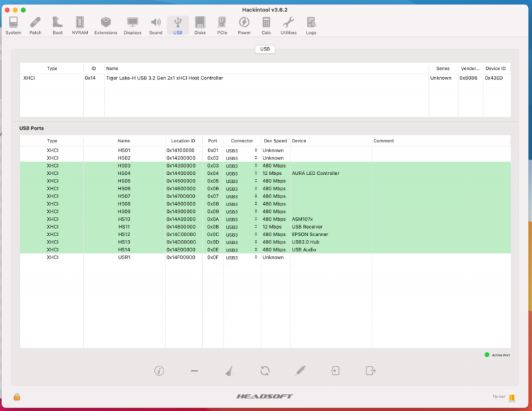Clear all USB ports with broom icon
This screenshot has height=411, width=532.
click(x=229, y=370)
